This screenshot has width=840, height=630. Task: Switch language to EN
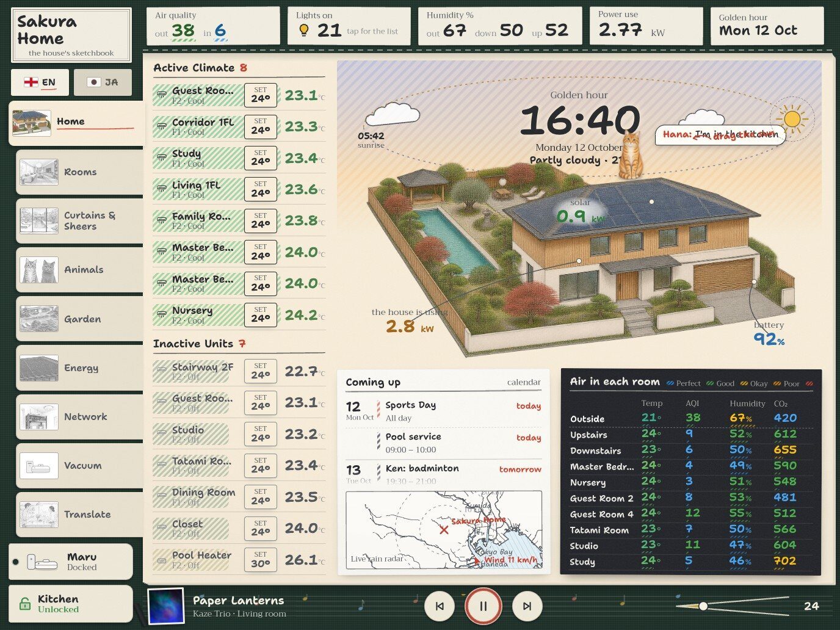[x=40, y=82]
